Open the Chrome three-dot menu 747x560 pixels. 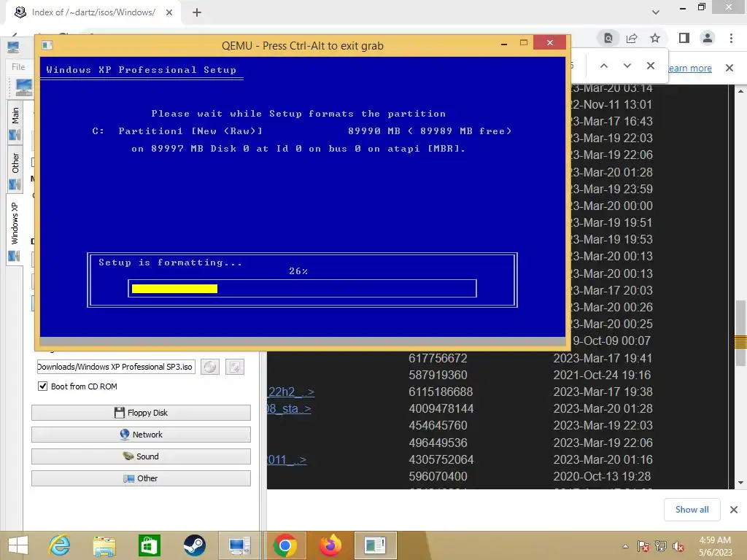tap(731, 38)
